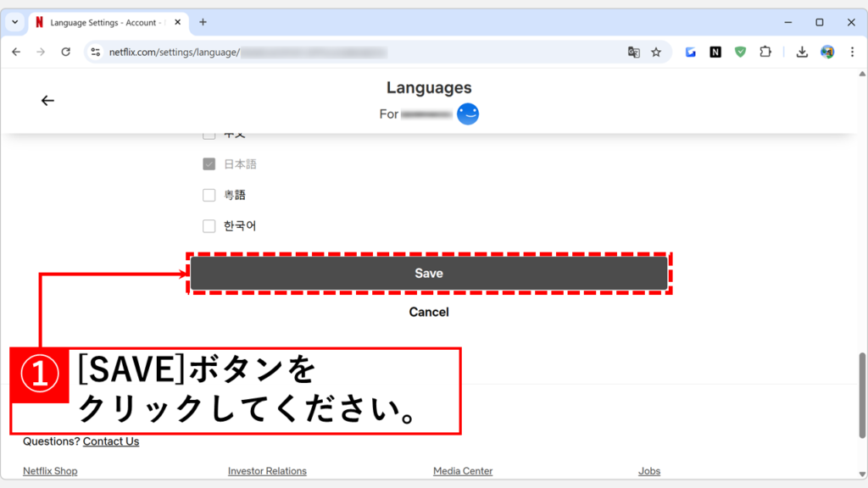
Task: Select the Language Settings - Account tab
Action: [108, 23]
